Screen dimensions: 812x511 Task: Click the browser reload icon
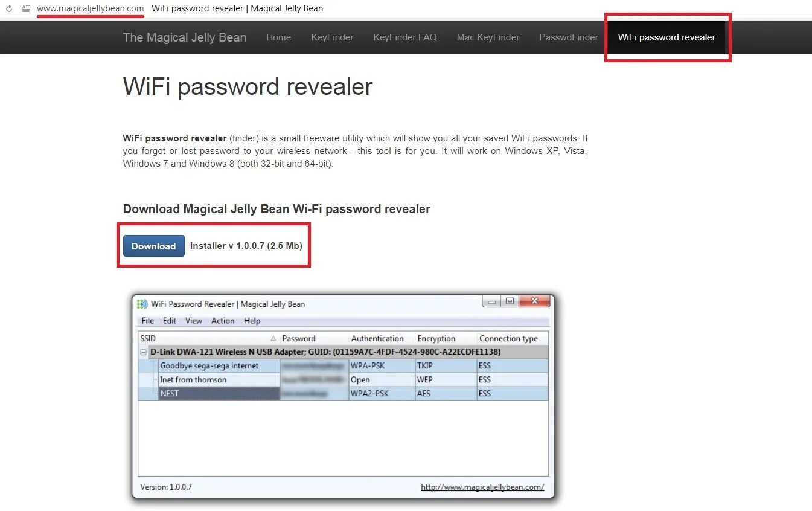(x=9, y=8)
